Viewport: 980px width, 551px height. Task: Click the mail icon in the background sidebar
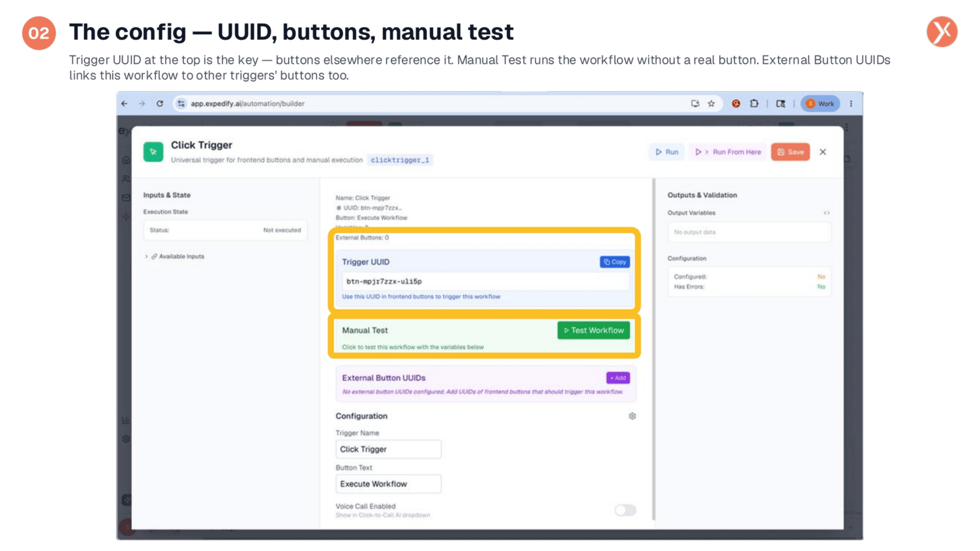point(126,198)
